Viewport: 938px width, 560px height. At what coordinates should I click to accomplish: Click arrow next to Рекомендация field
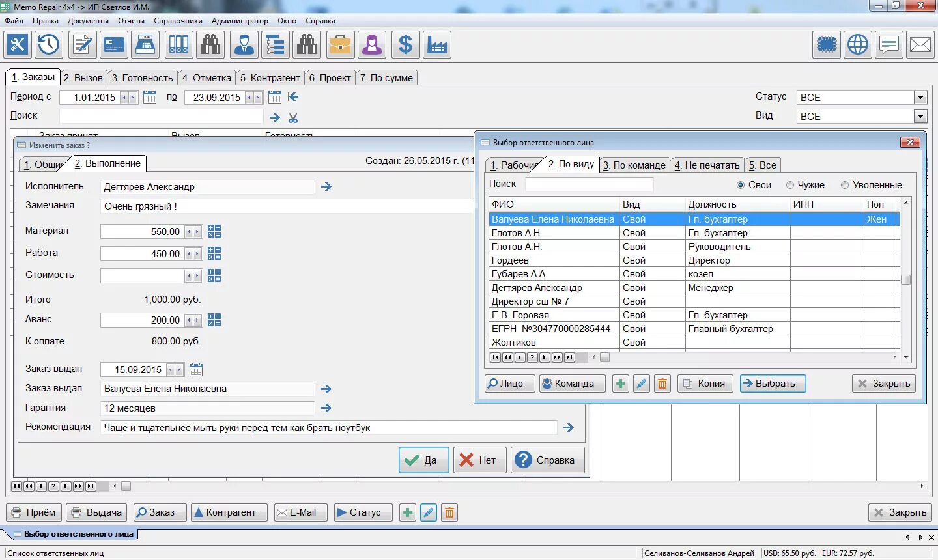point(569,428)
